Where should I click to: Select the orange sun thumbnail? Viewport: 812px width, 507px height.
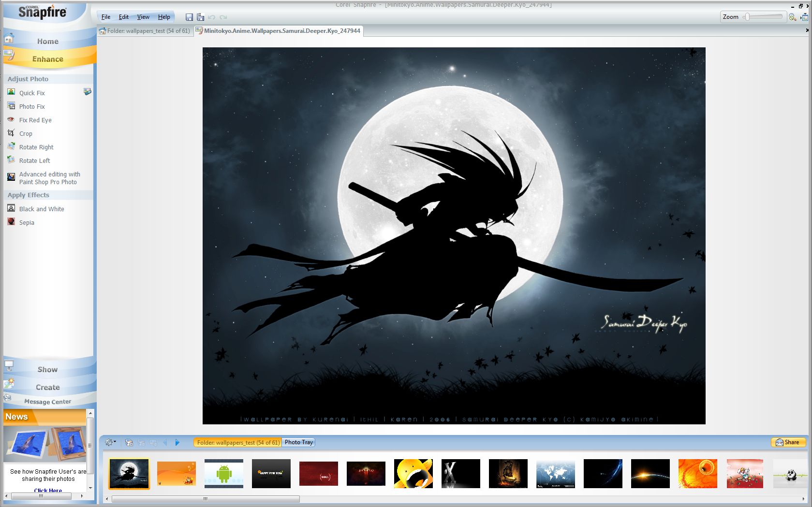[698, 474]
